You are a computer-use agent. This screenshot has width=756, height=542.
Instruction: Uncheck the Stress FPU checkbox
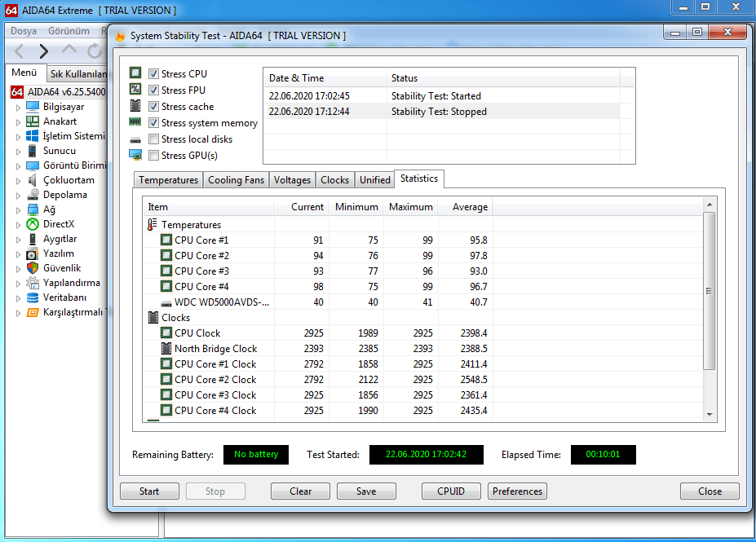pos(154,90)
